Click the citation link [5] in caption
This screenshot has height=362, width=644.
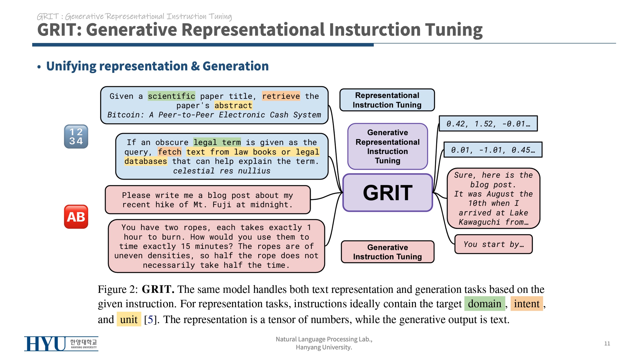pyautogui.click(x=150, y=320)
